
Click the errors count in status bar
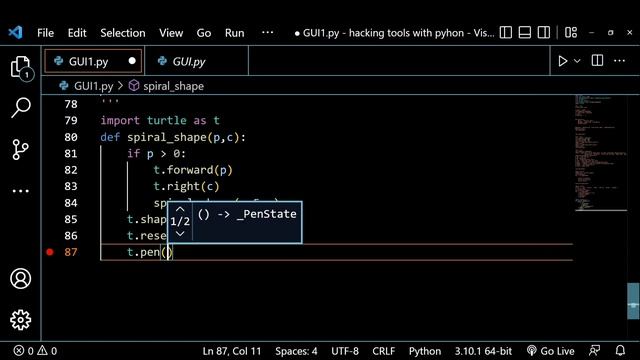click(24, 351)
